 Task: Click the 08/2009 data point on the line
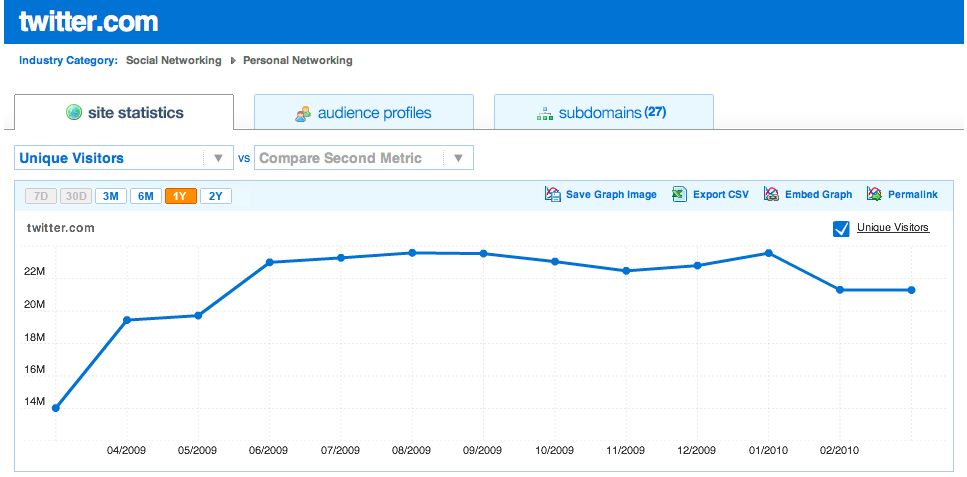pyautogui.click(x=412, y=252)
